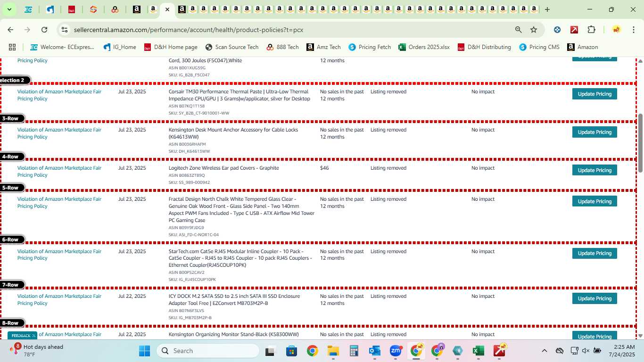The image size is (644, 362).
Task: Open Outlook from the taskbar
Action: point(375,351)
